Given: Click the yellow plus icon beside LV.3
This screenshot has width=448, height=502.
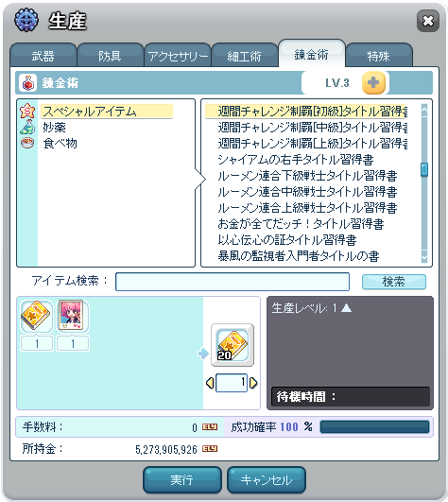Looking at the screenshot, I should click(373, 83).
